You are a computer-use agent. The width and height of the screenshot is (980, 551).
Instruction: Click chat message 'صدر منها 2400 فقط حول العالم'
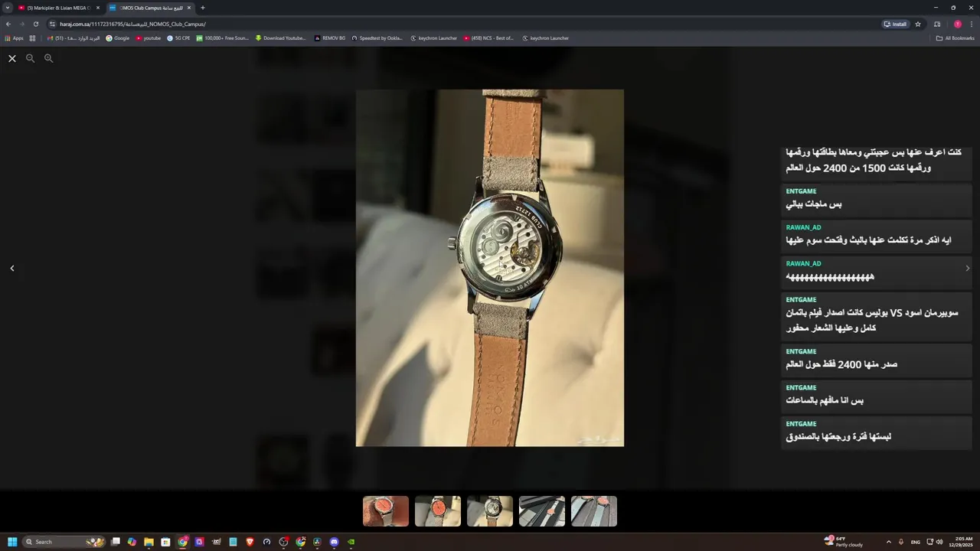841,364
